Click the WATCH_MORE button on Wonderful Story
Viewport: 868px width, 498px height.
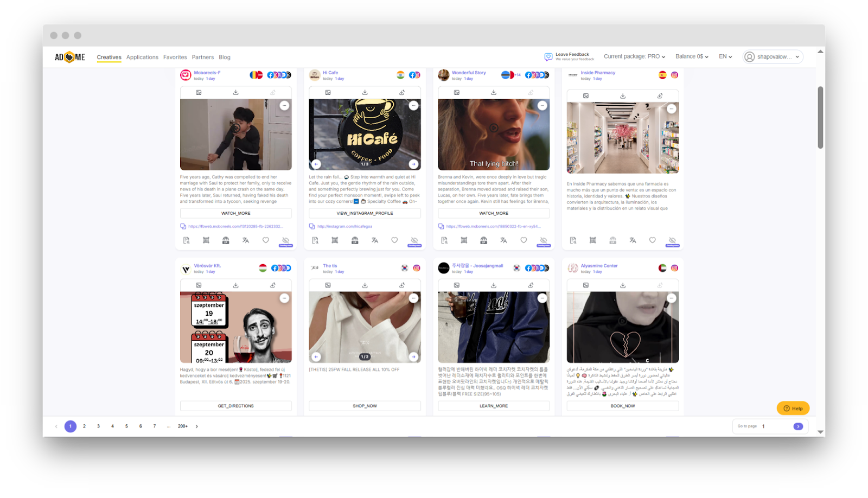pyautogui.click(x=494, y=213)
